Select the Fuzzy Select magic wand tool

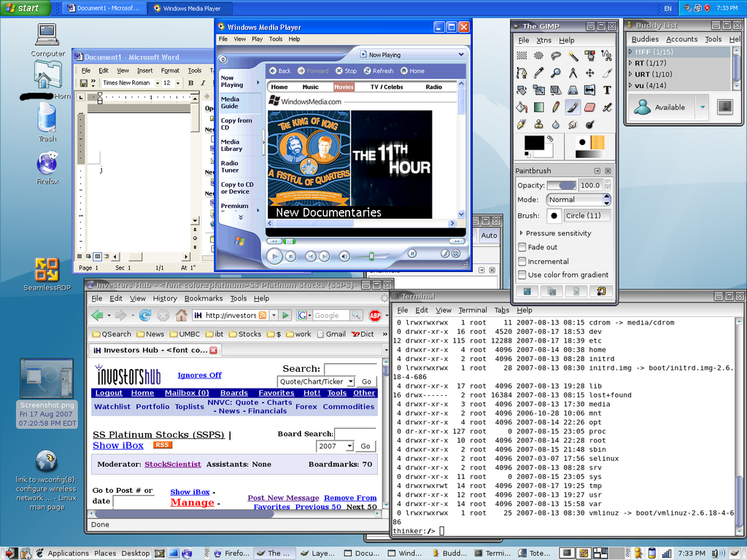573,56
